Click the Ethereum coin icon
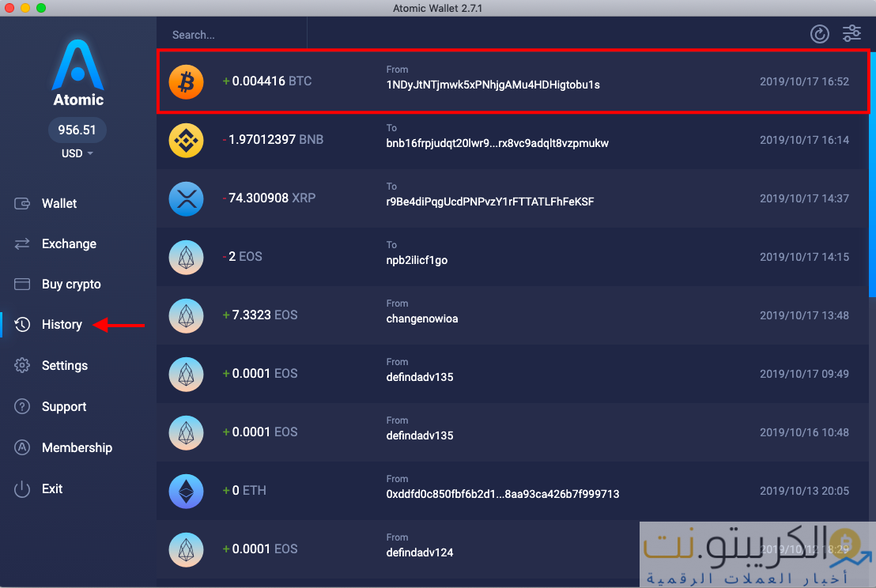 187,491
